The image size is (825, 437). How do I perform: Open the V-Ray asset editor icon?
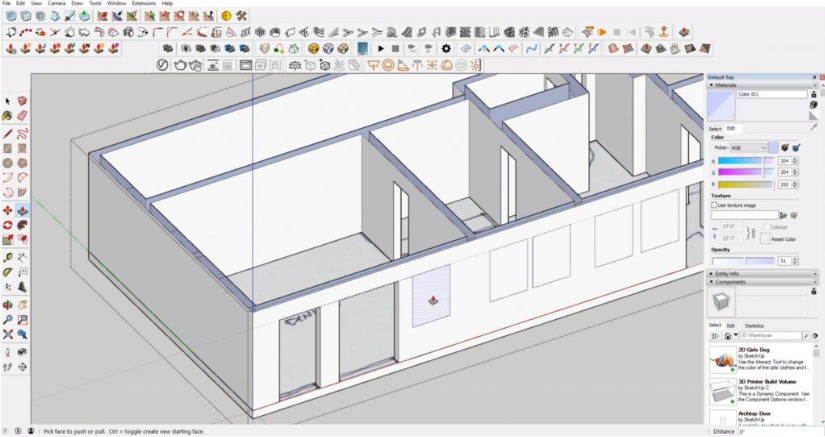point(163,65)
